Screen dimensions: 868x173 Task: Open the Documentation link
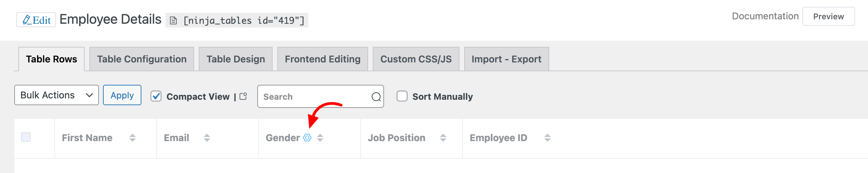tap(765, 16)
